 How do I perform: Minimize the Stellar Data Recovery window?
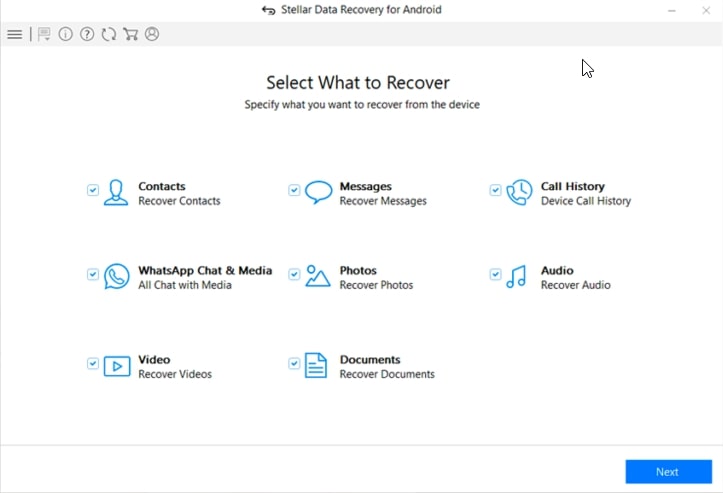672,10
